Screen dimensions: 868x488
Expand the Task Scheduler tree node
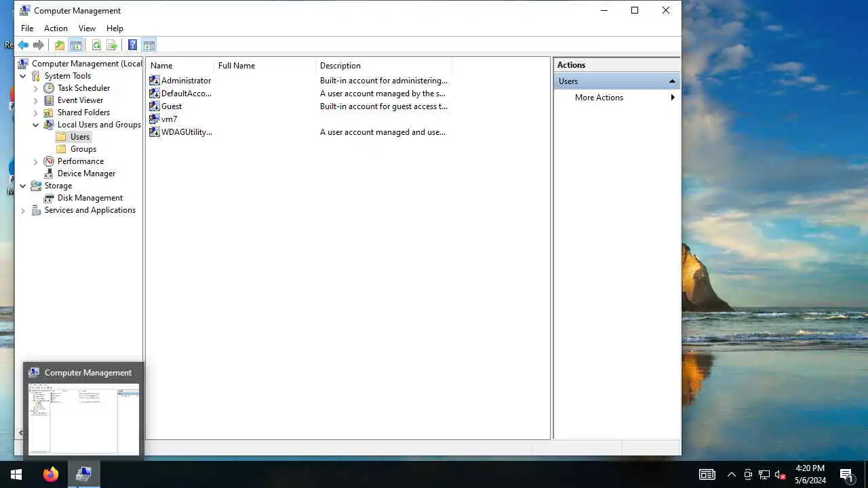(x=36, y=88)
